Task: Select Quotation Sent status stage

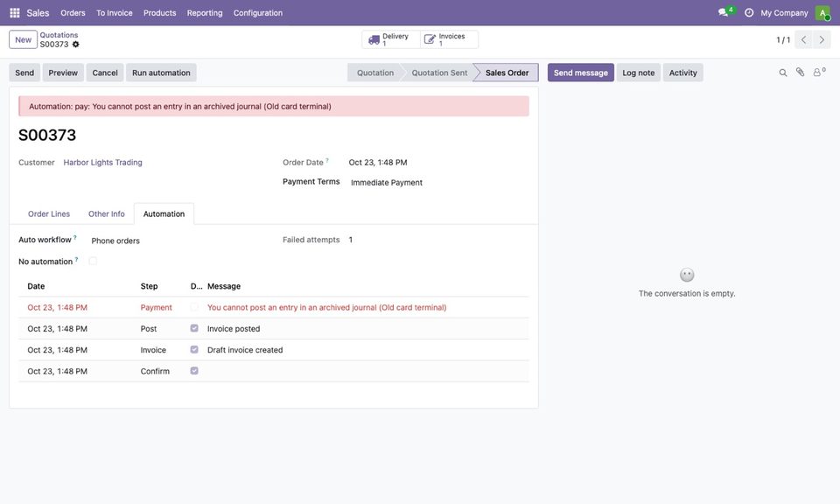Action: click(x=439, y=73)
